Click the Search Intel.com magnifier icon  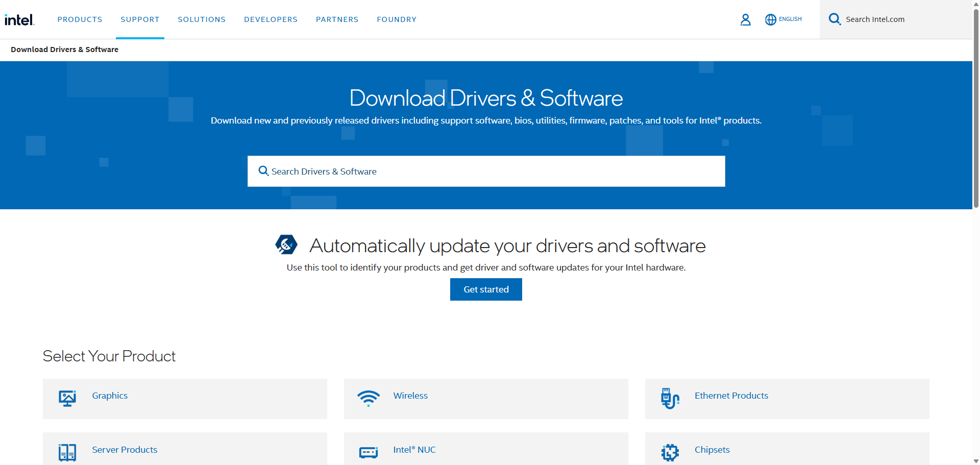835,19
